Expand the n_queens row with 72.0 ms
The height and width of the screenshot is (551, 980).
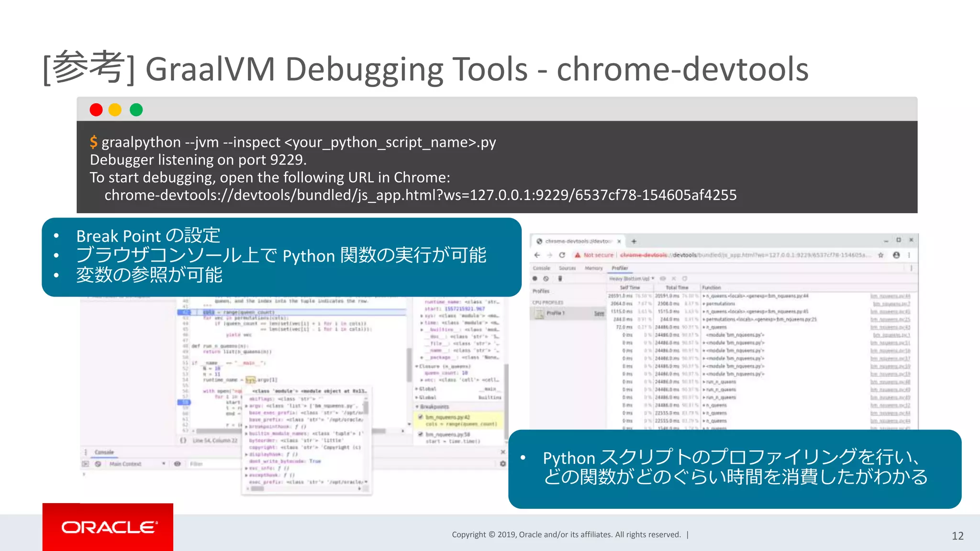tap(704, 327)
